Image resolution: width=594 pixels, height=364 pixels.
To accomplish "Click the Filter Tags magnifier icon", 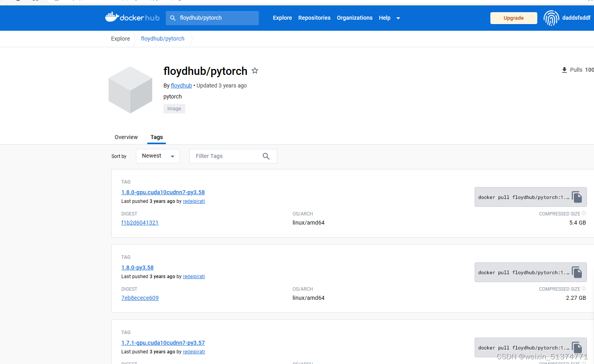I will pos(266,156).
